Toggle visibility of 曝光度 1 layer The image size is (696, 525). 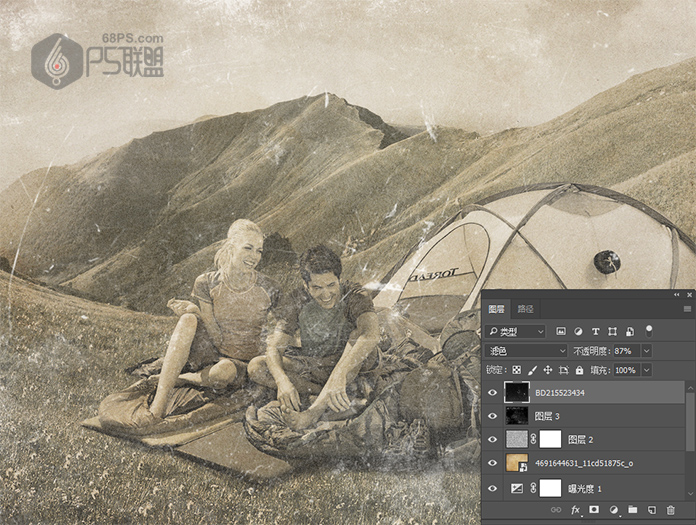(x=493, y=489)
